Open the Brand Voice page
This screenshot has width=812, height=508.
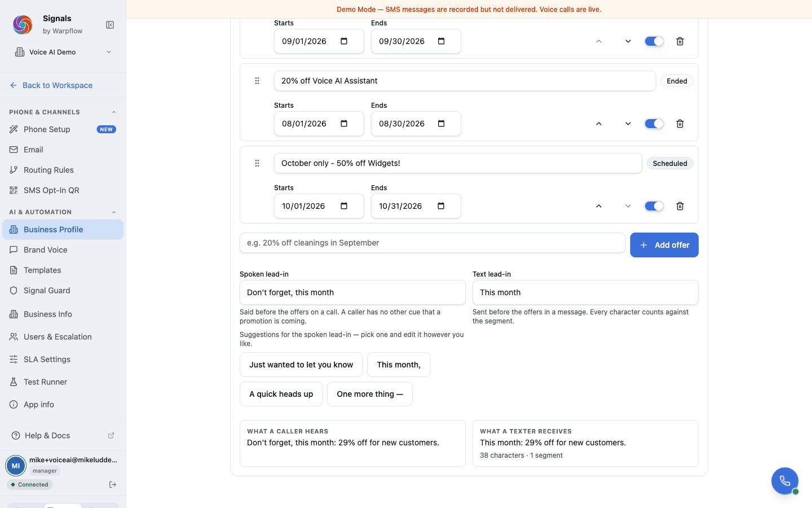[x=63, y=250]
